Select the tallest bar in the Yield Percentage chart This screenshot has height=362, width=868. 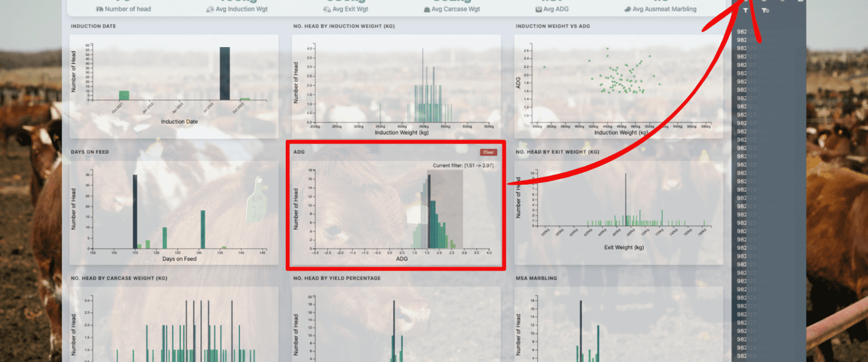coord(394,331)
